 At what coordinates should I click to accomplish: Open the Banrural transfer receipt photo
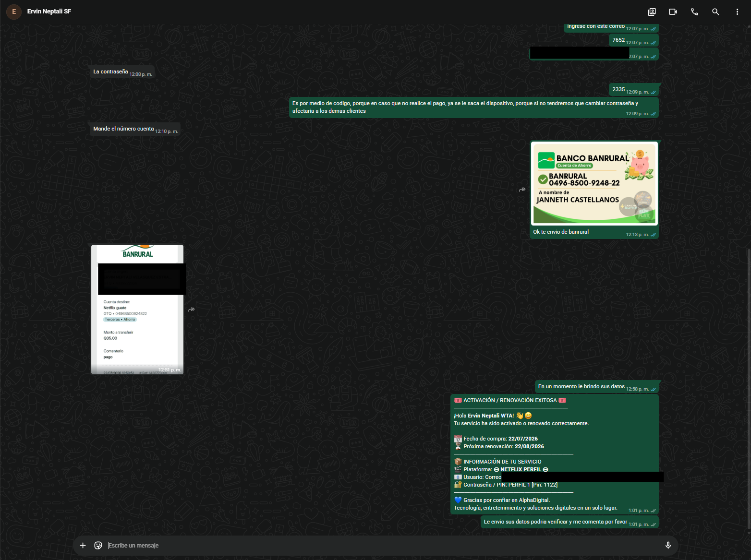click(137, 310)
